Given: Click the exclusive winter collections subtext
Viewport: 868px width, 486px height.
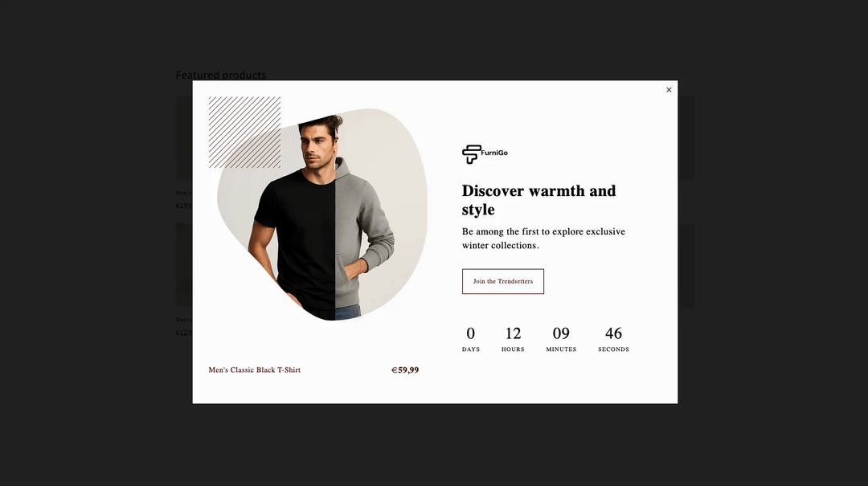Looking at the screenshot, I should click(x=543, y=238).
